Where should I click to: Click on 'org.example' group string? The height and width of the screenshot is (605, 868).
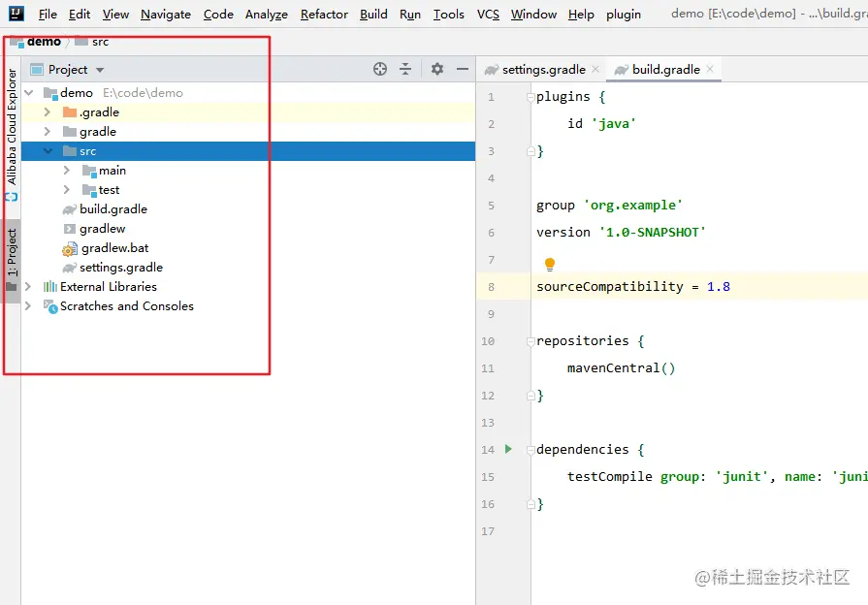633,206
